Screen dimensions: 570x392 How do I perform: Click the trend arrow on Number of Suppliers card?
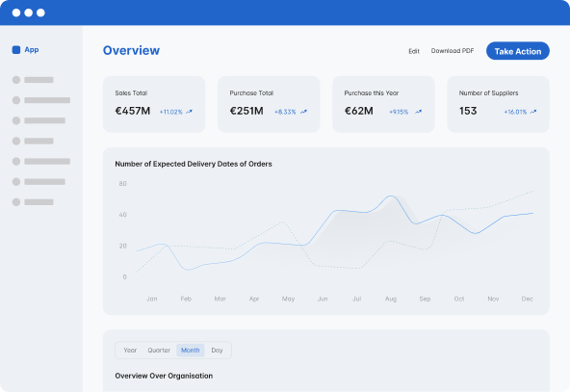(x=532, y=112)
